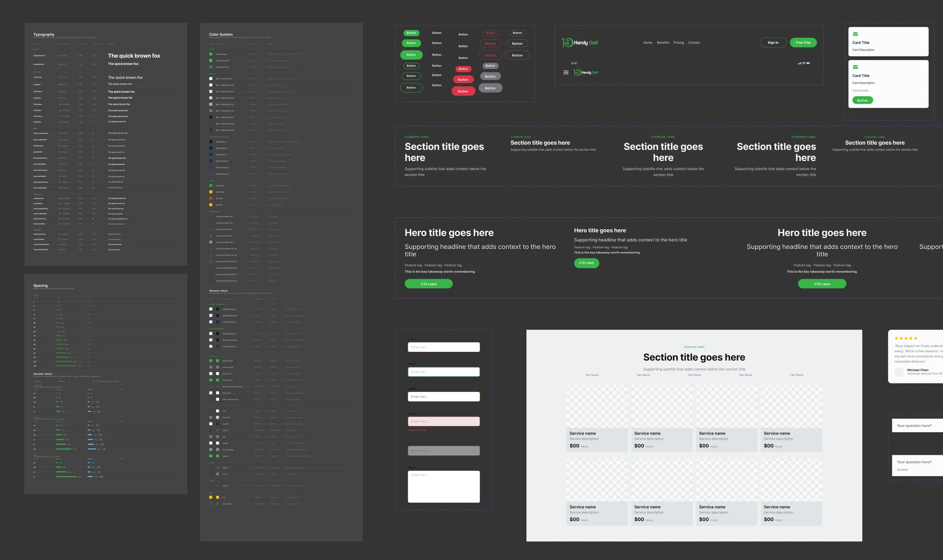Screen dimensions: 943x560
Task: Open the Home nav link
Action: point(648,43)
